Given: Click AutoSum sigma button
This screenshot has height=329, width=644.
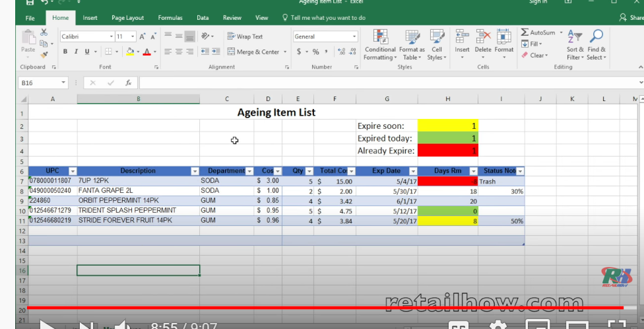Looking at the screenshot, I should point(538,32).
